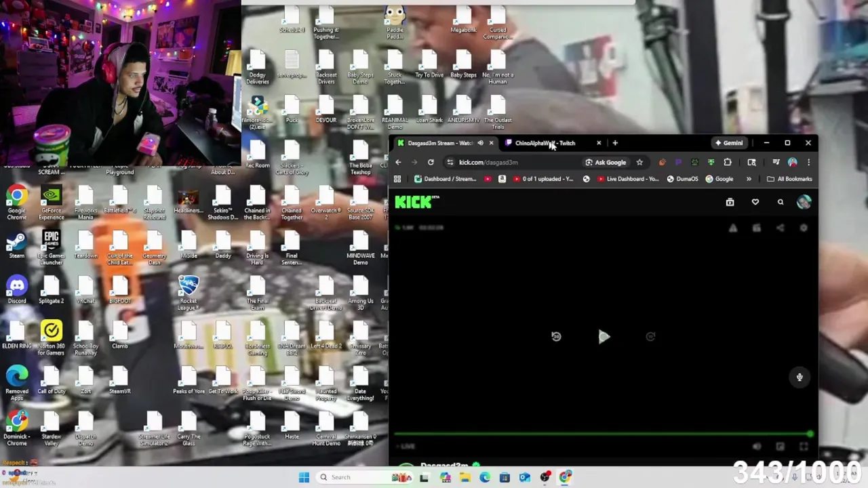The image size is (868, 488).
Task: Open Chrome three-dot menu
Action: (808, 163)
